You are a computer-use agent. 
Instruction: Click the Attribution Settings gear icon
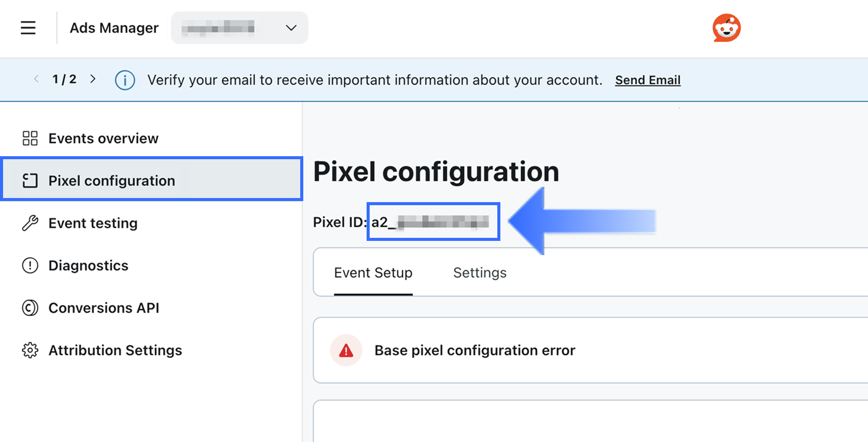(x=30, y=350)
